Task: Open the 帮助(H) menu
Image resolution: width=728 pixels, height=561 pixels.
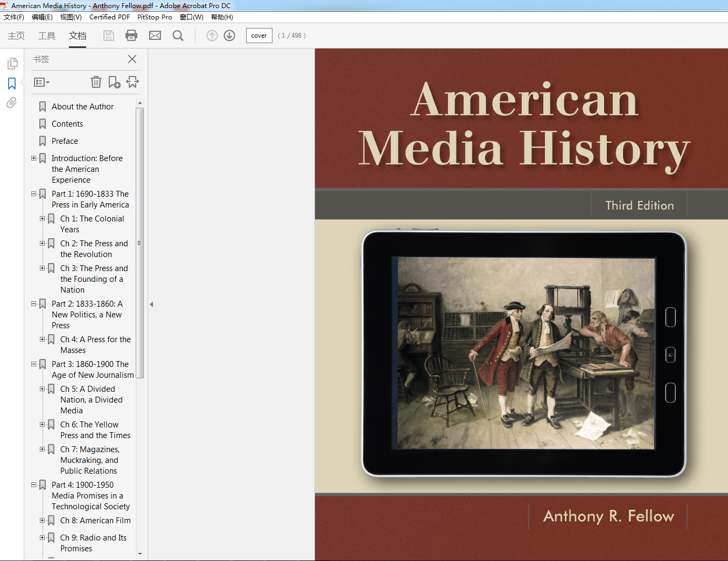Action: [x=222, y=17]
